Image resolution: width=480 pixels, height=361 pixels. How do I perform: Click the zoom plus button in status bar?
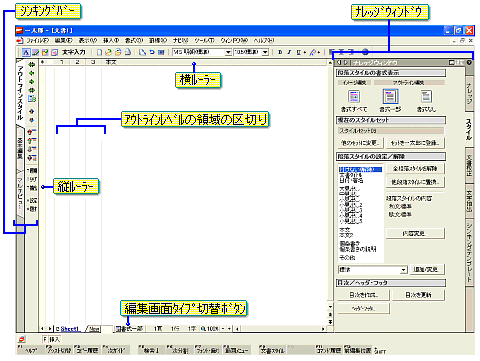(229, 329)
